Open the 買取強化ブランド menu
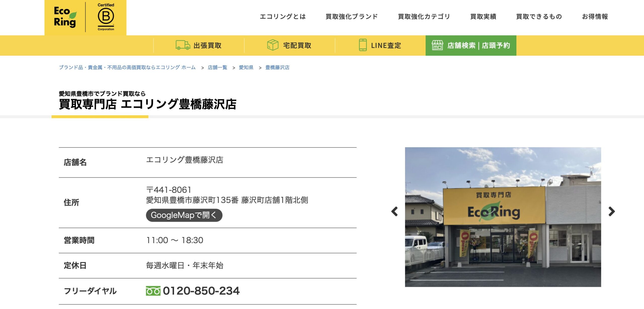The height and width of the screenshot is (309, 644). click(x=352, y=17)
